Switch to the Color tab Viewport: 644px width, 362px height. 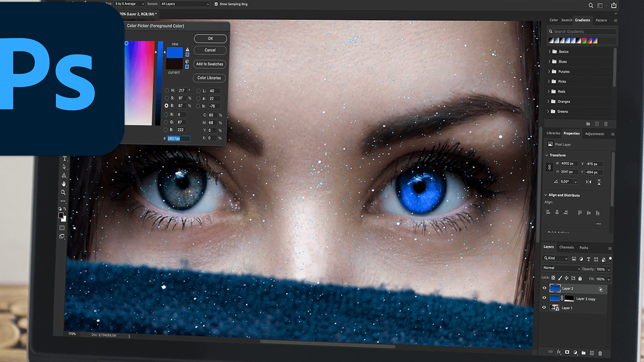tap(554, 20)
